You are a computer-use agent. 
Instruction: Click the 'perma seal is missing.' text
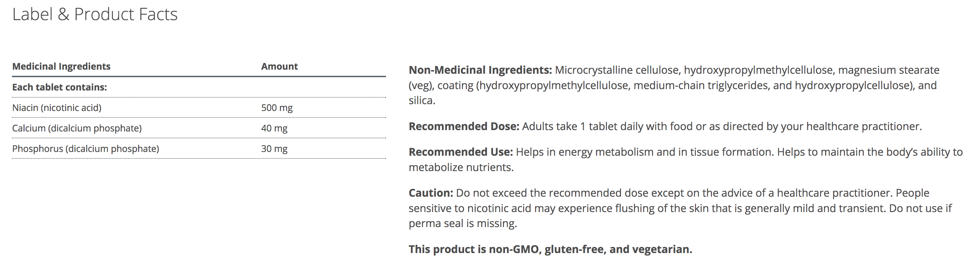tap(463, 223)
